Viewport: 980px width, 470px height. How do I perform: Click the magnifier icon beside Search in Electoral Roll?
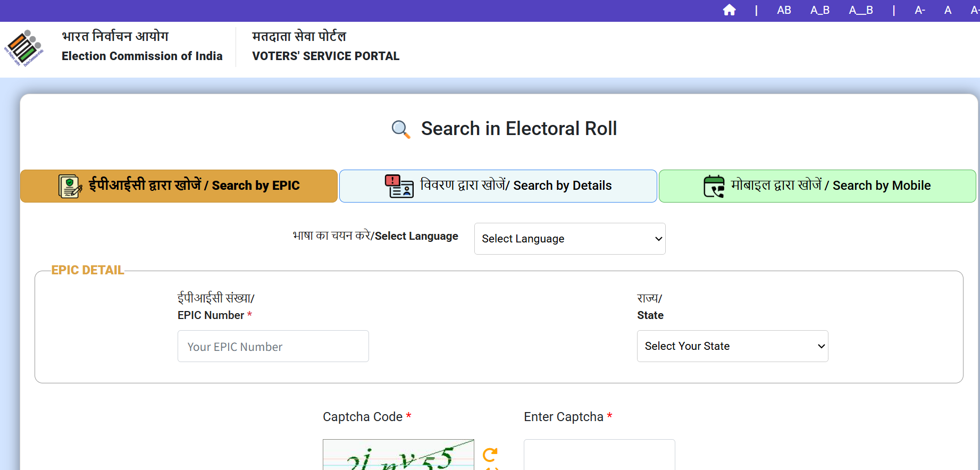pos(400,129)
